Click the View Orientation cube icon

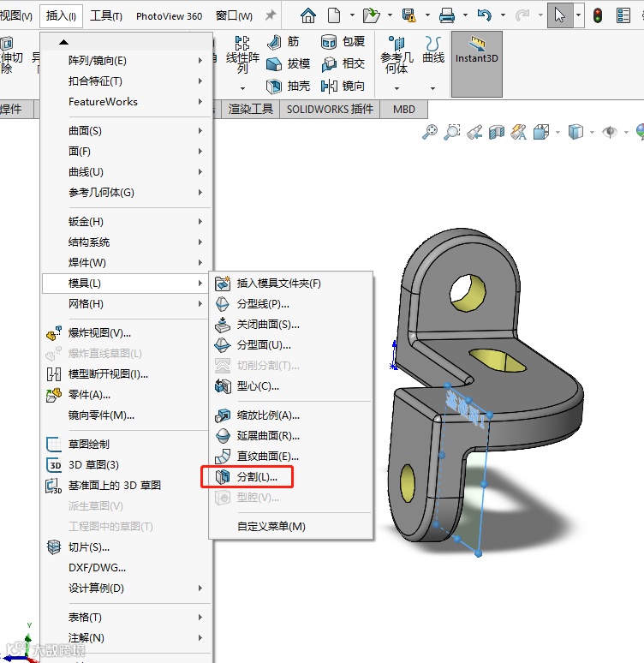tap(541, 132)
